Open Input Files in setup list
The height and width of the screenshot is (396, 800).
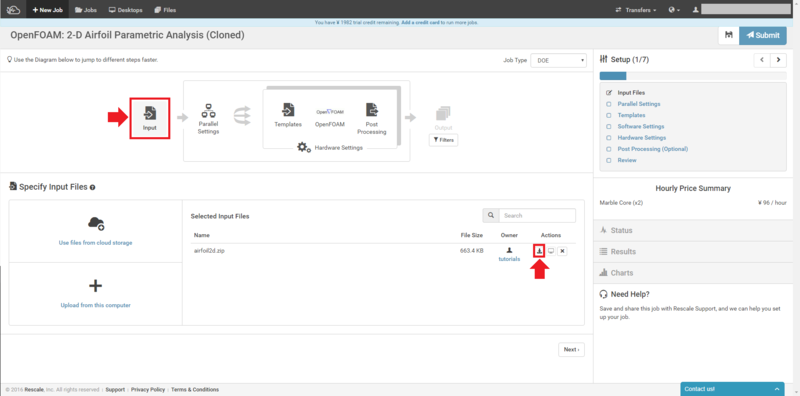coord(631,93)
